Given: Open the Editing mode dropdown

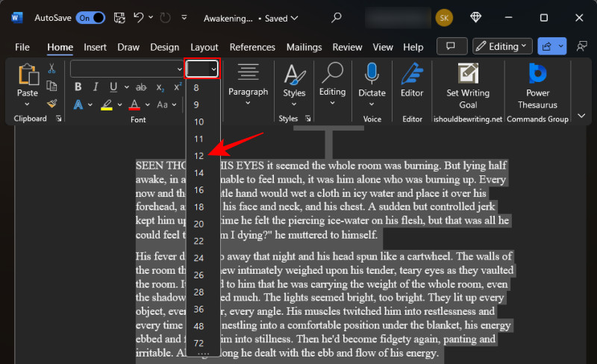Looking at the screenshot, I should [502, 46].
